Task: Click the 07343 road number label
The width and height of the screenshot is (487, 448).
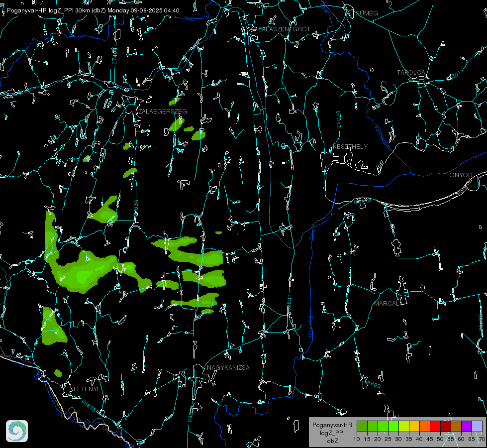Action: coord(338,119)
